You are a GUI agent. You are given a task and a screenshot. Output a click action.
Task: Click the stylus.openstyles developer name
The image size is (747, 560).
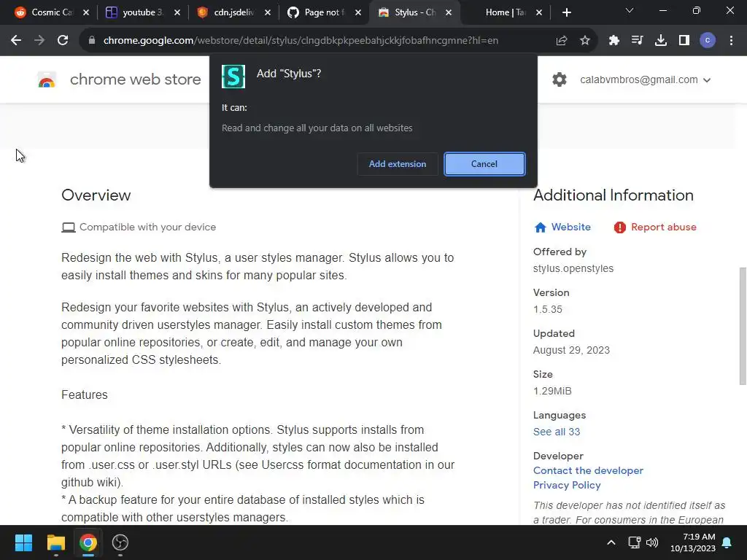573,268
